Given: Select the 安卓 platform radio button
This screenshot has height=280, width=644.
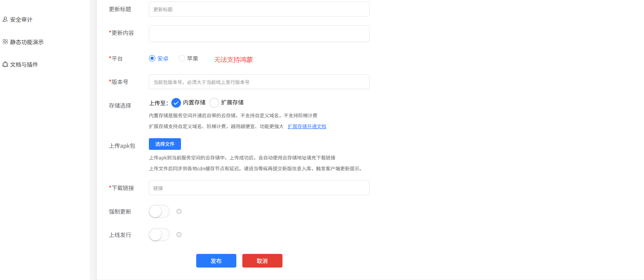Looking at the screenshot, I should tap(152, 58).
